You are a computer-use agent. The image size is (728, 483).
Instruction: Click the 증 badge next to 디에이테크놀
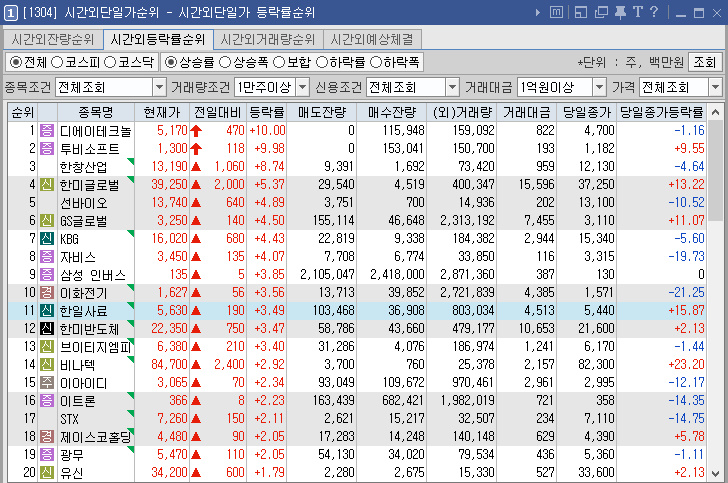point(46,131)
